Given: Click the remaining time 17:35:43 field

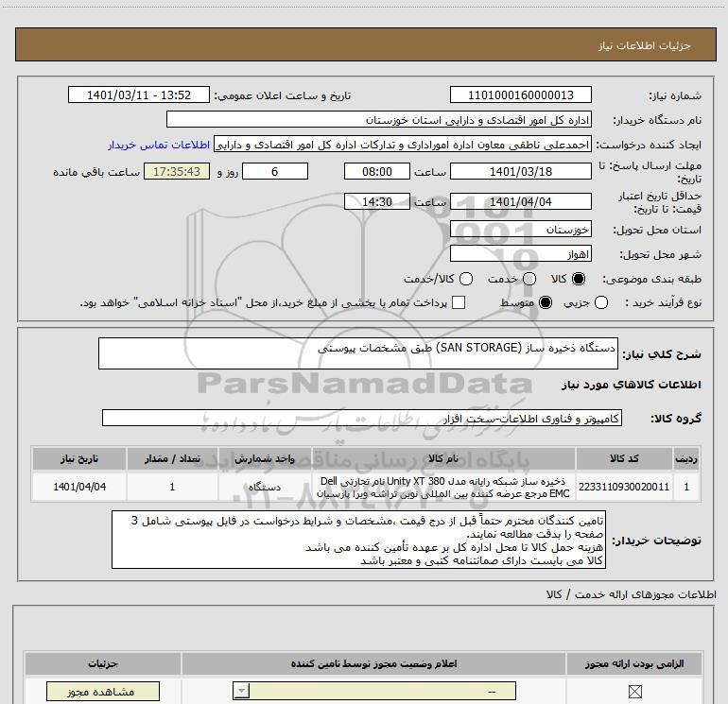Looking at the screenshot, I should [177, 171].
